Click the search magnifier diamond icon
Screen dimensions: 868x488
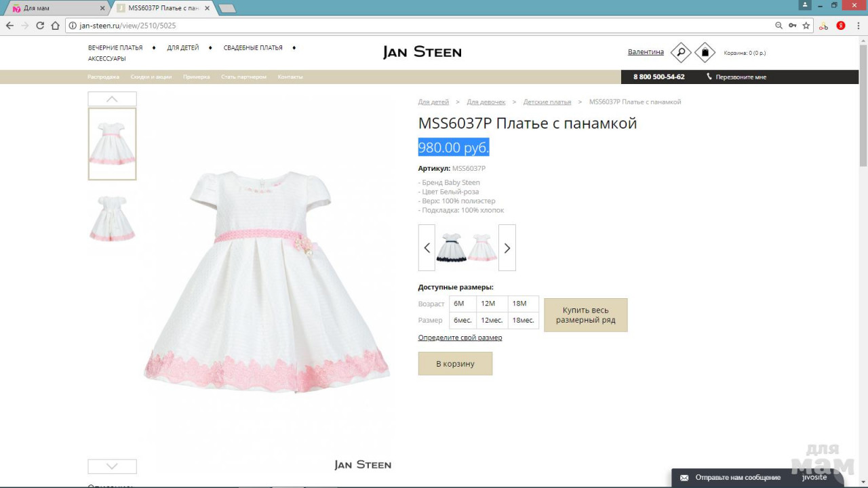(x=681, y=52)
